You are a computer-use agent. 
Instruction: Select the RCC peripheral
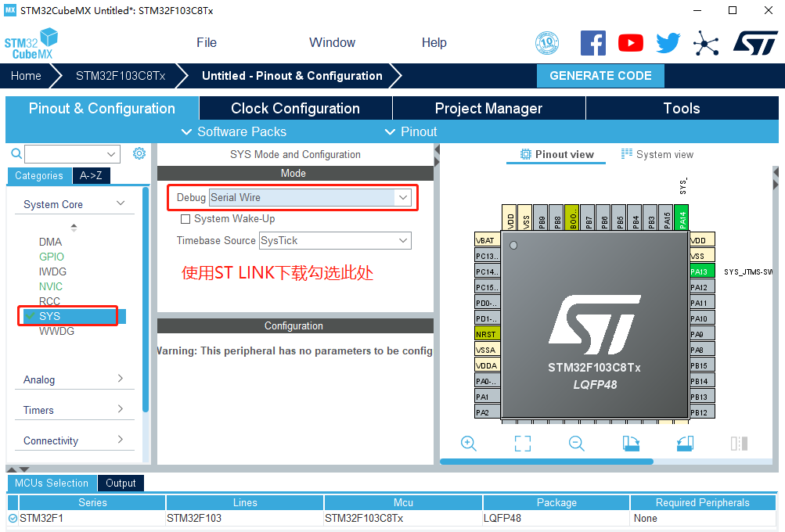tap(49, 301)
